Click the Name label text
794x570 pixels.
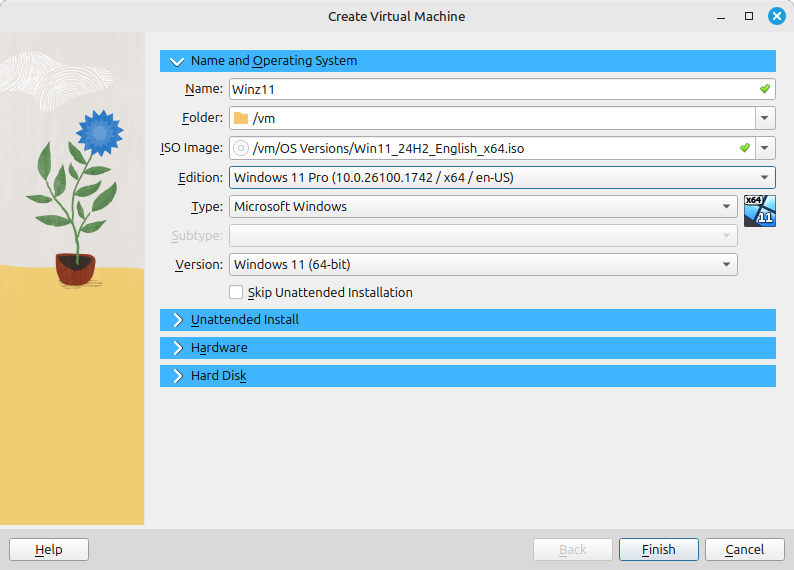tap(204, 89)
